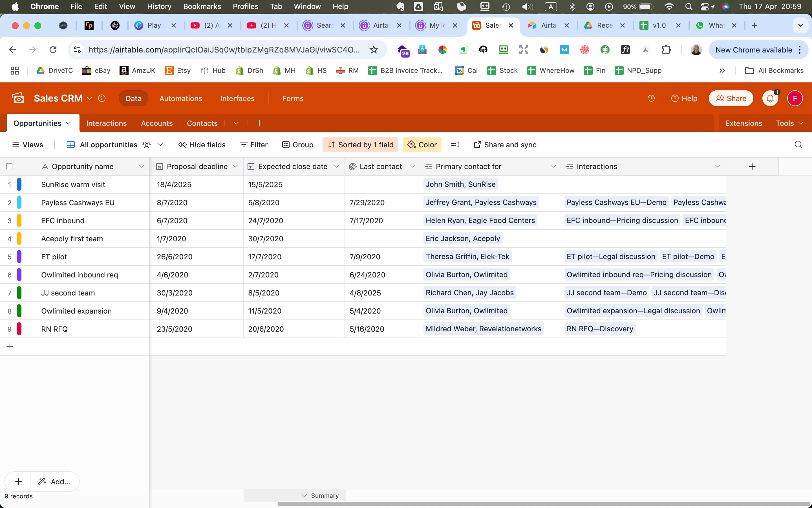Screen dimensions: 812x508
Task: Open the Accounts table tab
Action: click(x=157, y=123)
